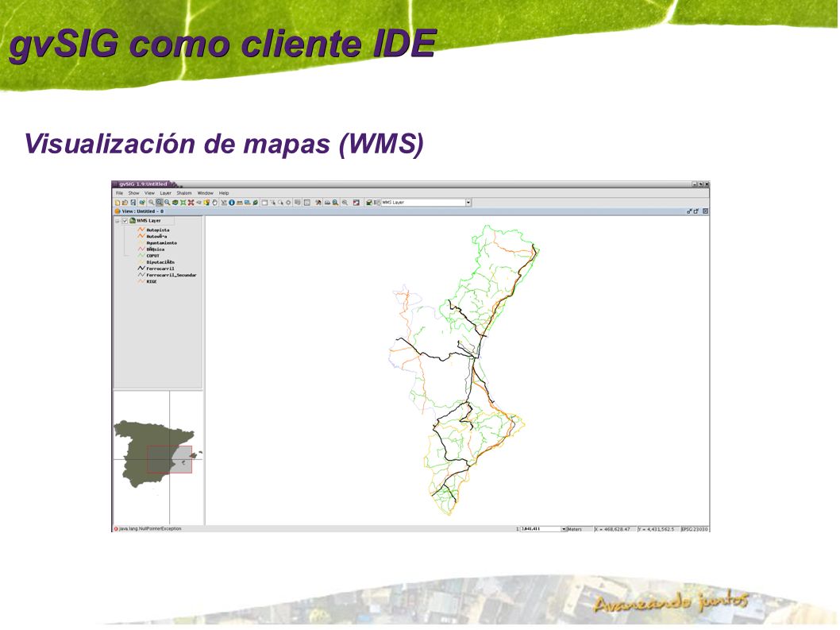The height and width of the screenshot is (630, 840).
Task: Click java.lang.NullPointerException status message
Action: point(150,528)
